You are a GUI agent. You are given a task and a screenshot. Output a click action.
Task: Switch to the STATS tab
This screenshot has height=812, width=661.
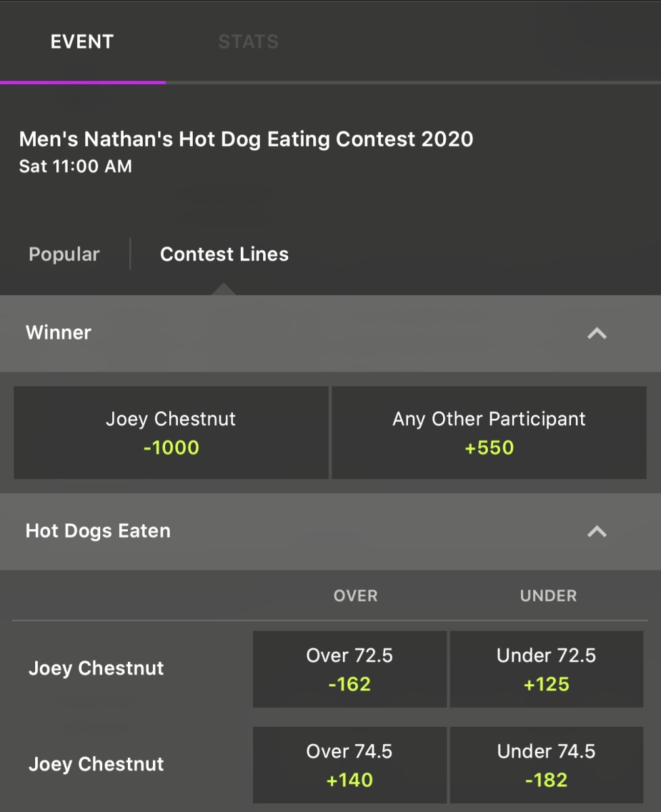(248, 41)
